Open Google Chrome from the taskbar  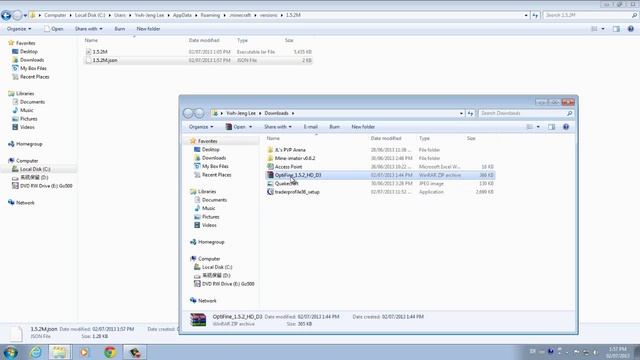coord(110,352)
